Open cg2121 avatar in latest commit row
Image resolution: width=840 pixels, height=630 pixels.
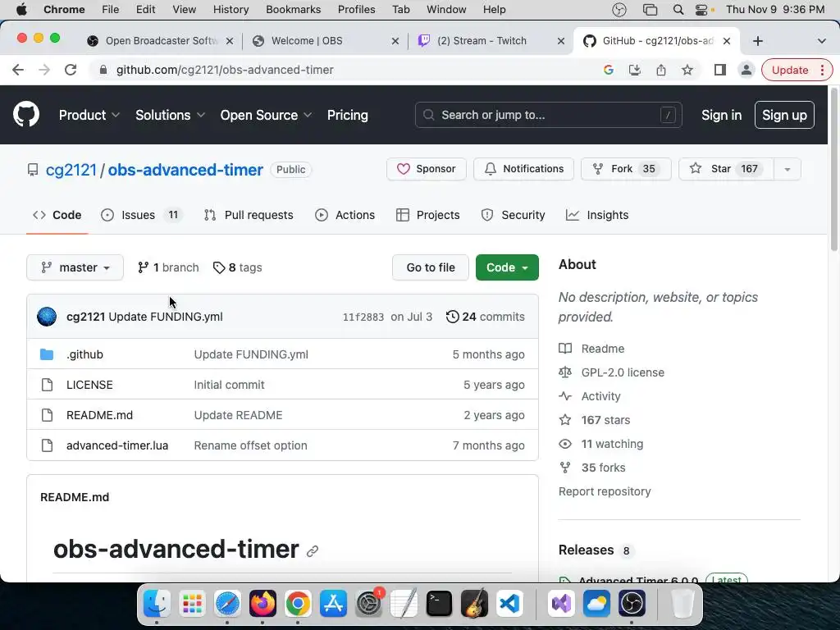[x=47, y=317]
